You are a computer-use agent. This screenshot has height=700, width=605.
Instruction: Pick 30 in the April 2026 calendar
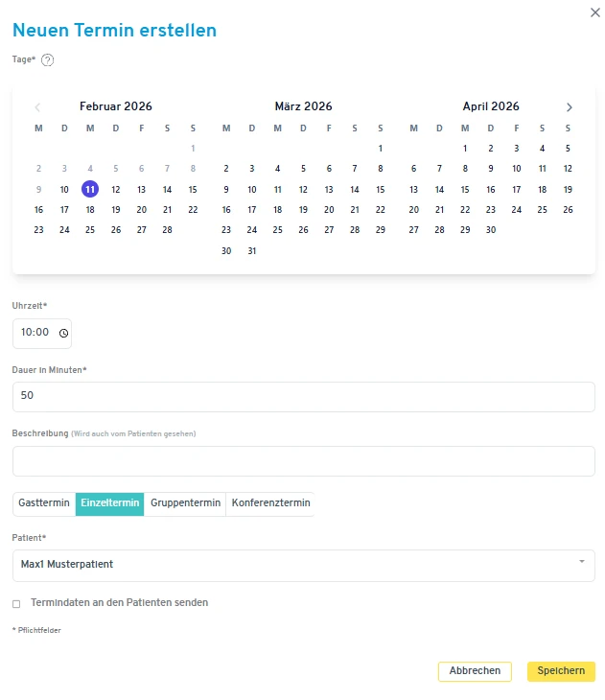pos(491,230)
